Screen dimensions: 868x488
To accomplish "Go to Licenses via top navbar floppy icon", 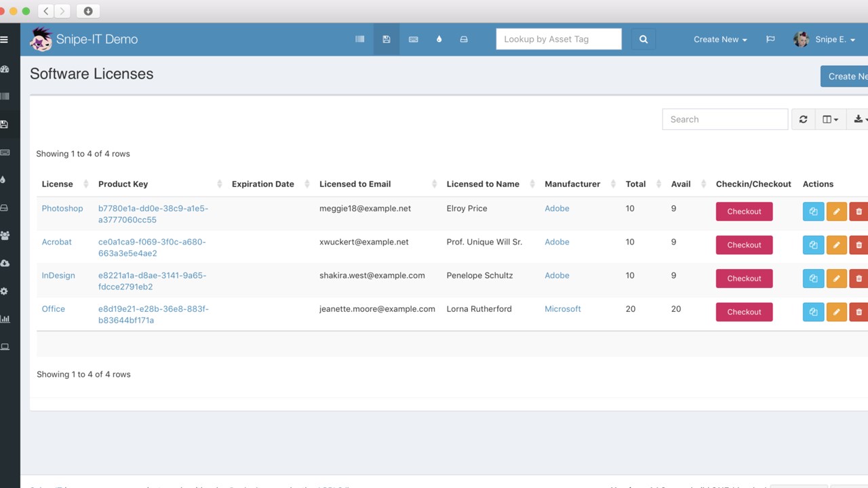I will pyautogui.click(x=387, y=39).
